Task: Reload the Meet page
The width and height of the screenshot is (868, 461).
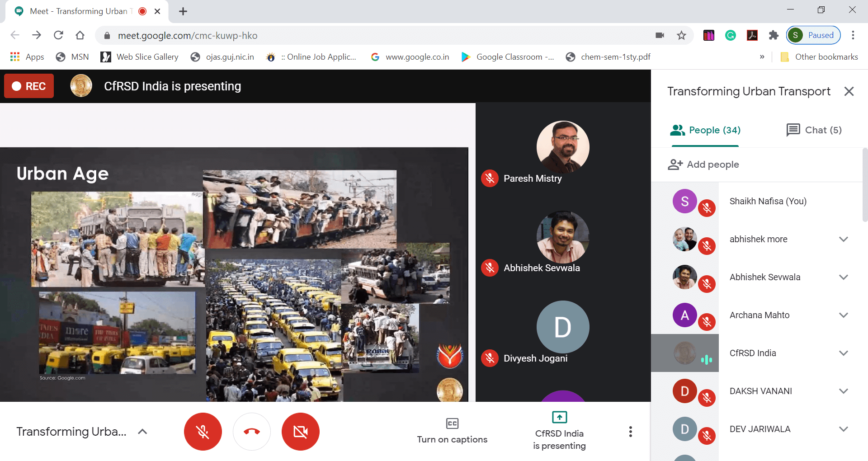Action: (x=58, y=35)
